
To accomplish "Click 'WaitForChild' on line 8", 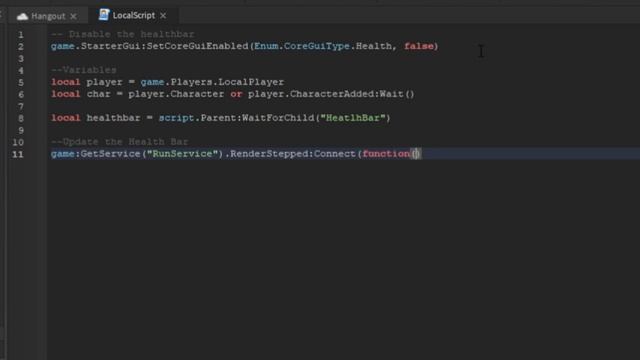I will pyautogui.click(x=278, y=118).
